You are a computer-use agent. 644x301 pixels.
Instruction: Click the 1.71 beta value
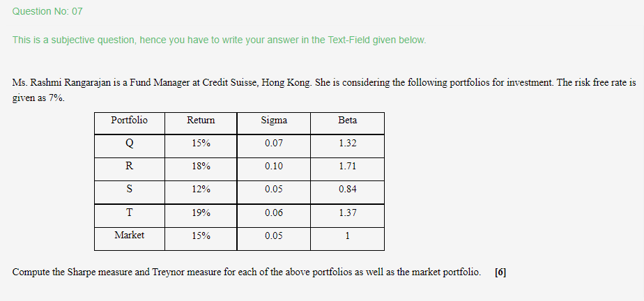coord(348,167)
